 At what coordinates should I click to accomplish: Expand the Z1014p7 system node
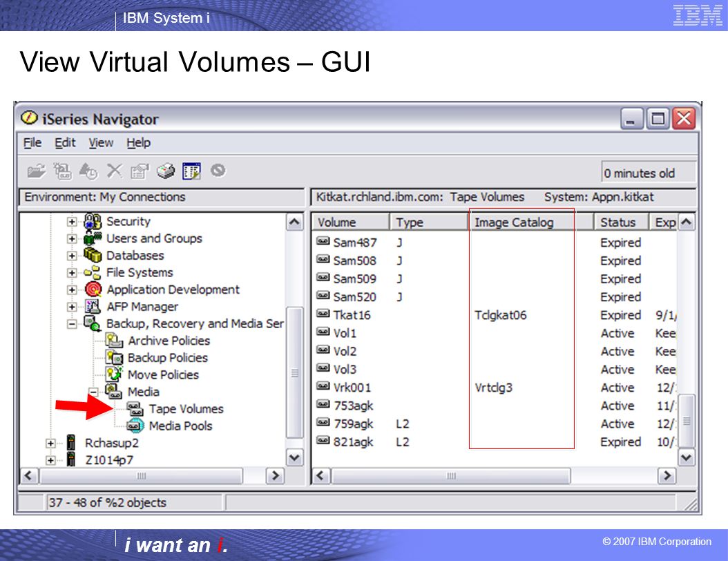(50, 460)
